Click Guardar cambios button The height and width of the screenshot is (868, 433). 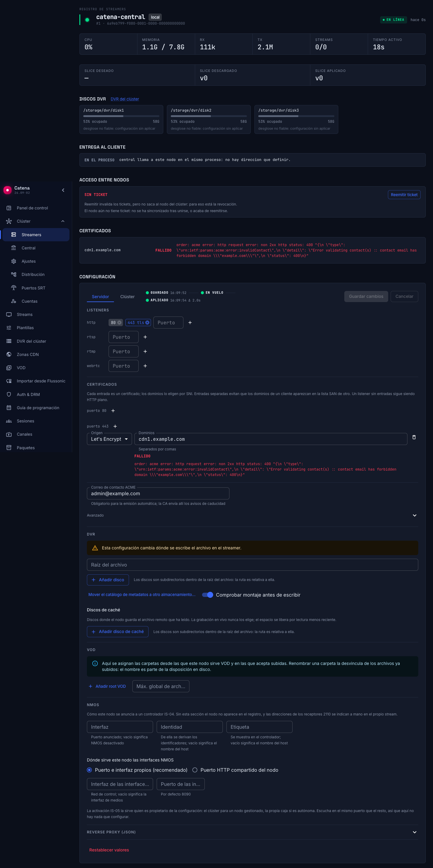coord(366,297)
